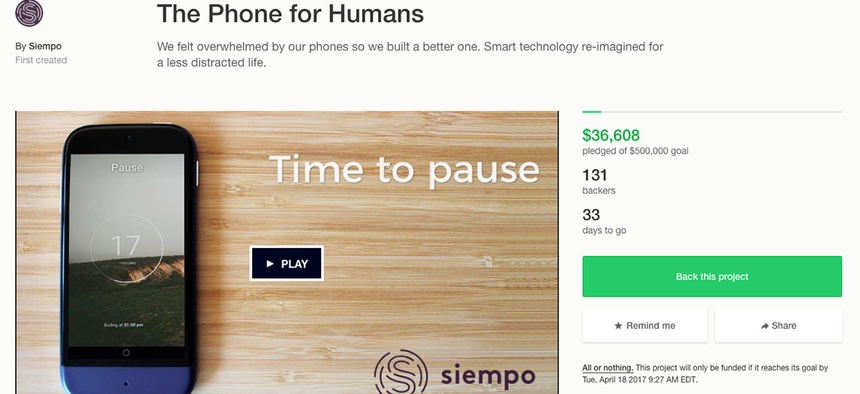Select the Remind me button
This screenshot has height=394, width=860.
pos(645,325)
